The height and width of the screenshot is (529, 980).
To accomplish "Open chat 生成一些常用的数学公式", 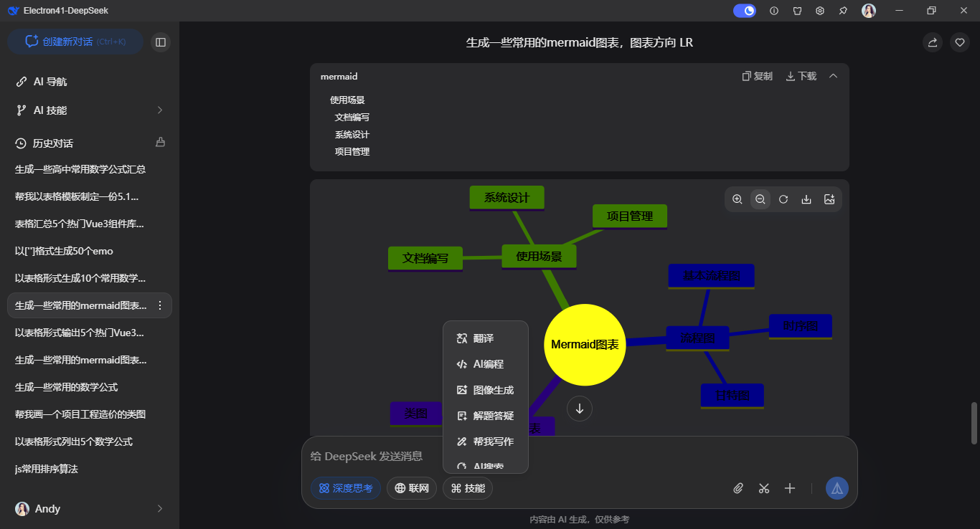I will (x=90, y=387).
